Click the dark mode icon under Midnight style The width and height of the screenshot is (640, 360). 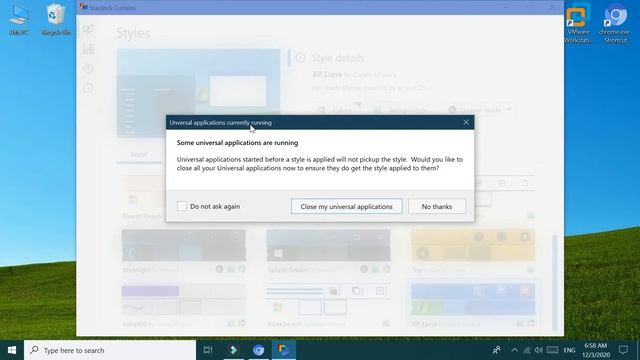219,269
